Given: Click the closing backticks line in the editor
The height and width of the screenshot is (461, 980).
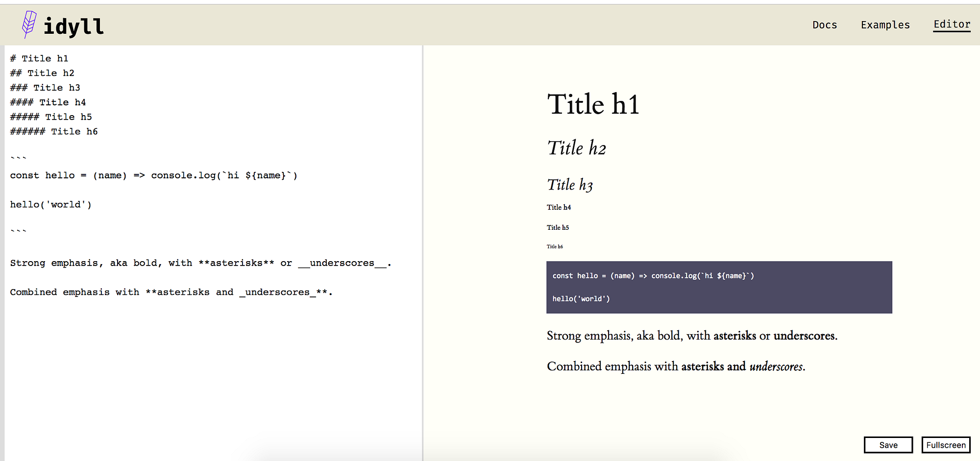Looking at the screenshot, I should pyautogui.click(x=19, y=232).
